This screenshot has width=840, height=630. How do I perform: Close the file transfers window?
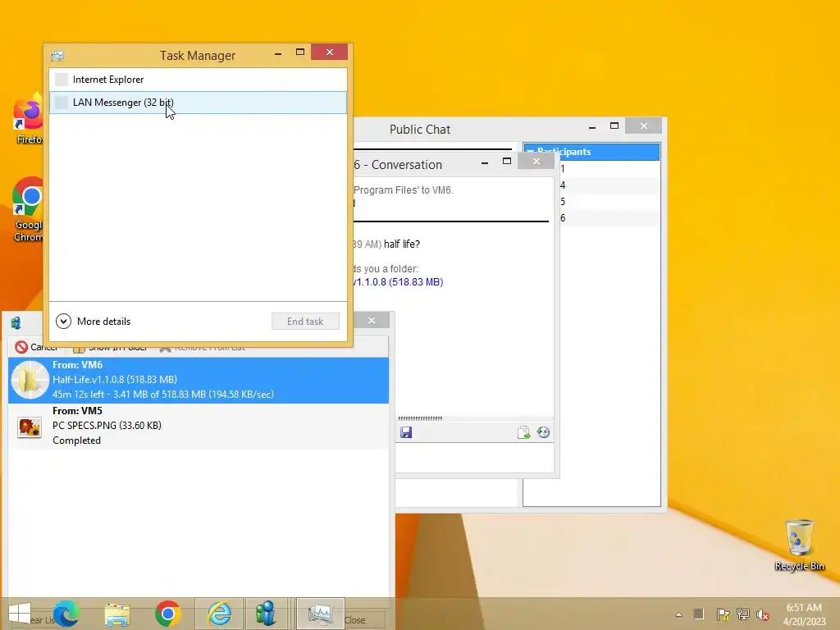tap(372, 321)
